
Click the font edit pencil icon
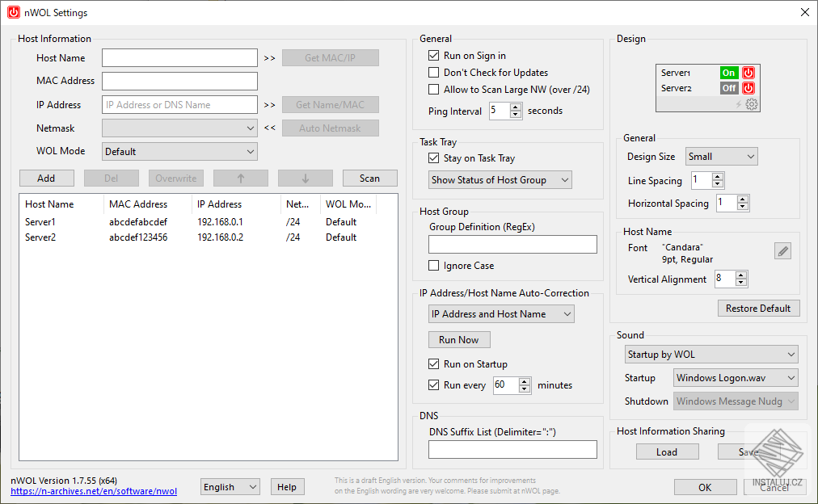tap(782, 251)
